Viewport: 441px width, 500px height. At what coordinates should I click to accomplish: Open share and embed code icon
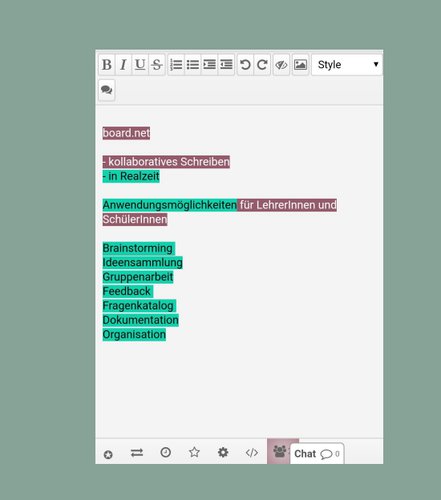click(252, 453)
